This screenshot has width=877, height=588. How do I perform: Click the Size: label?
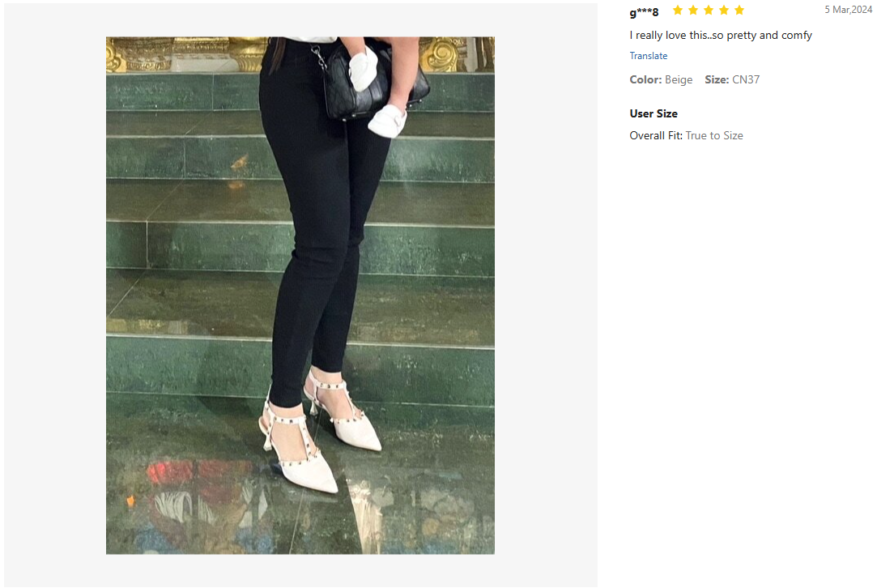717,79
